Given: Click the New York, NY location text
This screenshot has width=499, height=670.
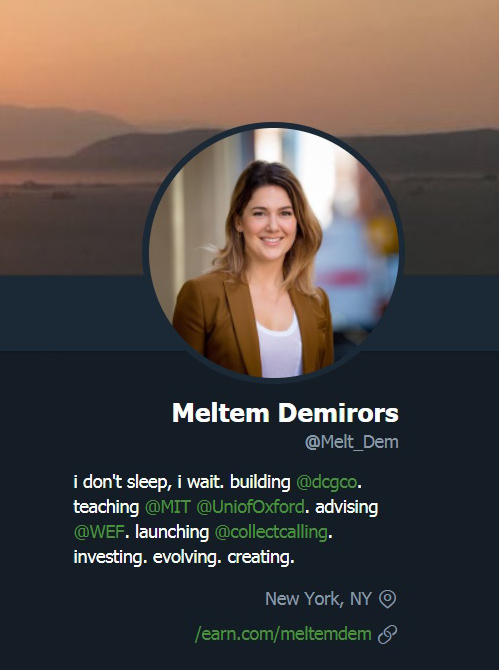Looking at the screenshot, I should pos(318,599).
